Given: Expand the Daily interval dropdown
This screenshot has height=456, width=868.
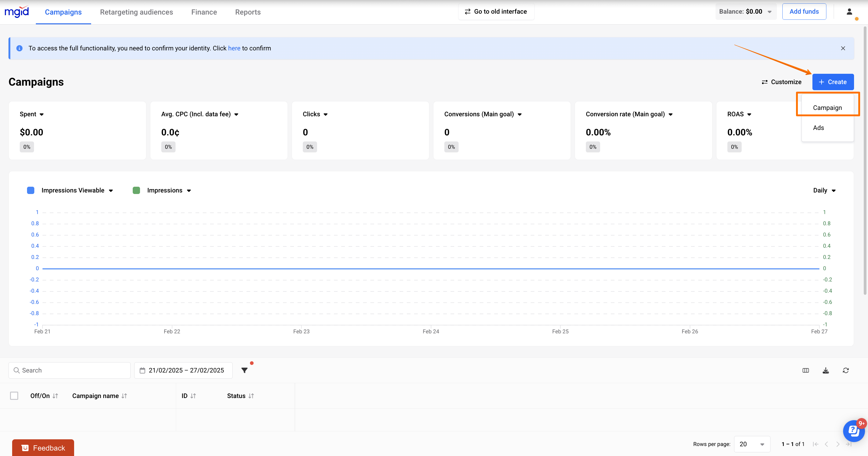Looking at the screenshot, I should [x=824, y=190].
